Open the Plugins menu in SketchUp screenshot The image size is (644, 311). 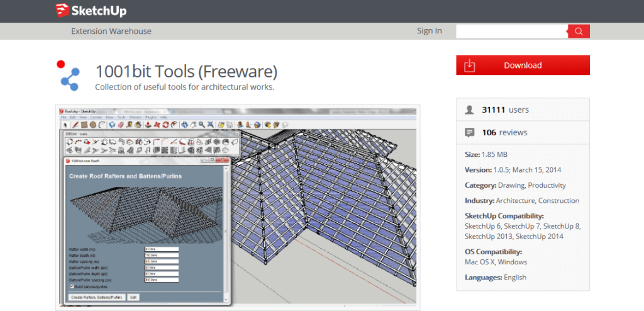click(x=151, y=117)
